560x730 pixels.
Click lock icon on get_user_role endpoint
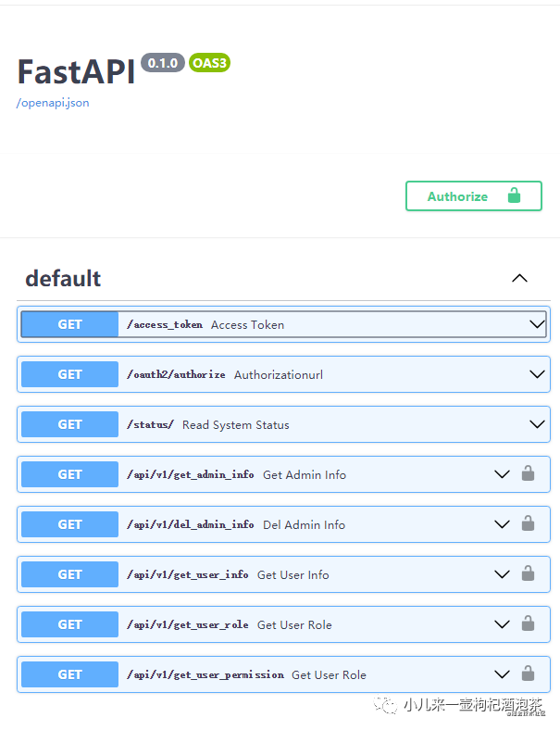pos(528,623)
